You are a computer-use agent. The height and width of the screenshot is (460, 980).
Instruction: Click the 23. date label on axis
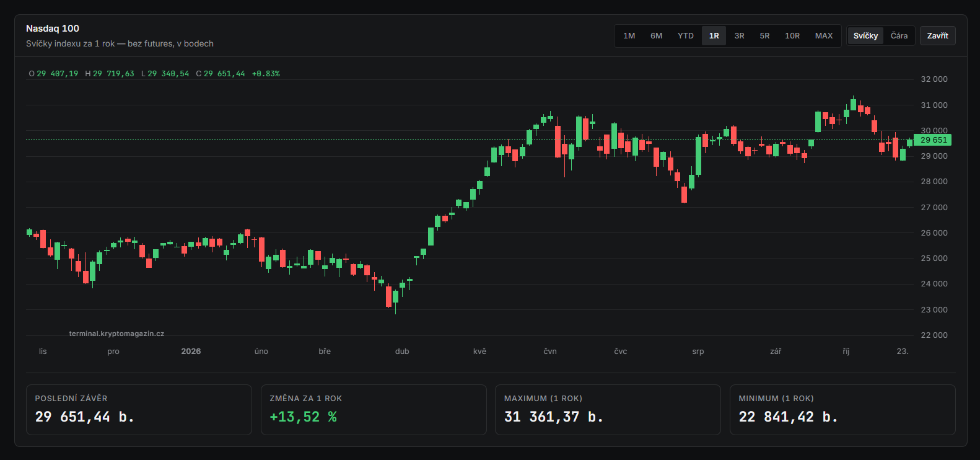click(903, 352)
